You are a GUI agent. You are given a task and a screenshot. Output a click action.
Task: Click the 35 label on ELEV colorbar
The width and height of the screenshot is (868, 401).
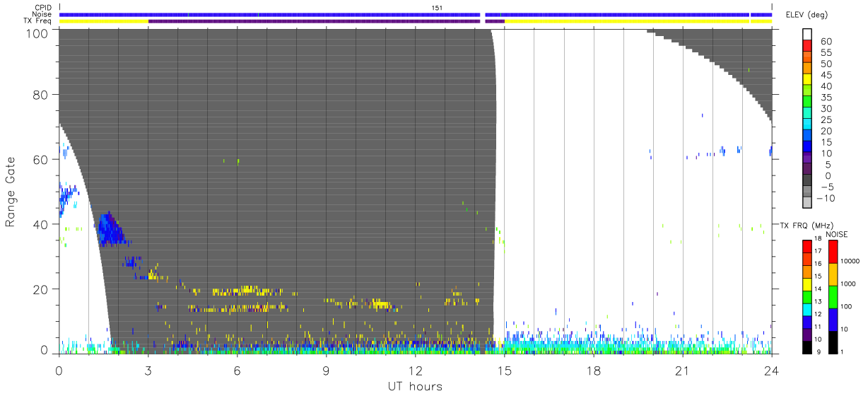(x=826, y=98)
